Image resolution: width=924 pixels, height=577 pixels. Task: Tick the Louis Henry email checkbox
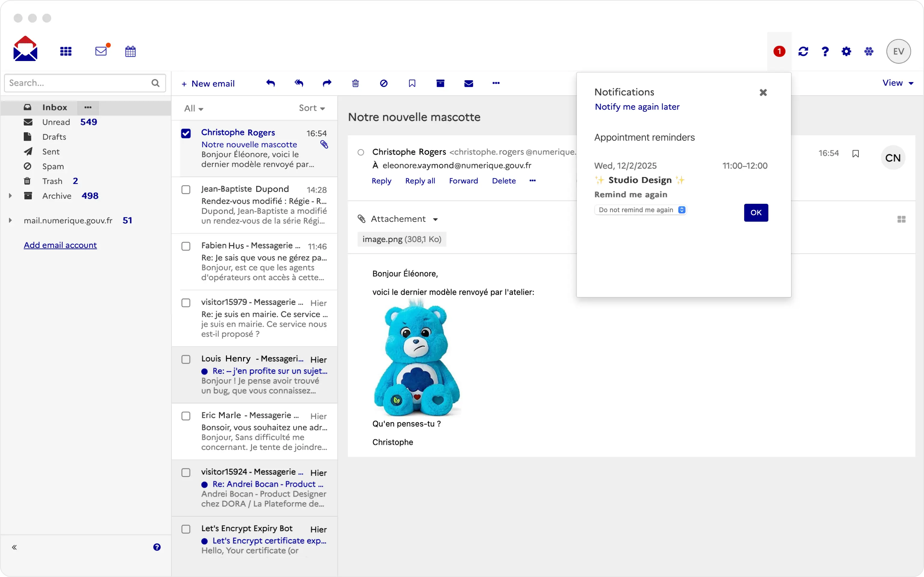186,359
